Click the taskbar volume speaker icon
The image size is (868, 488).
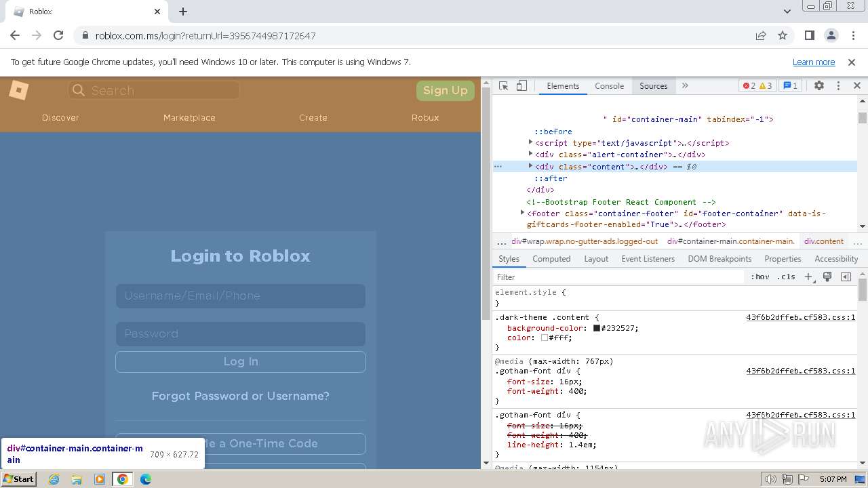tap(770, 479)
